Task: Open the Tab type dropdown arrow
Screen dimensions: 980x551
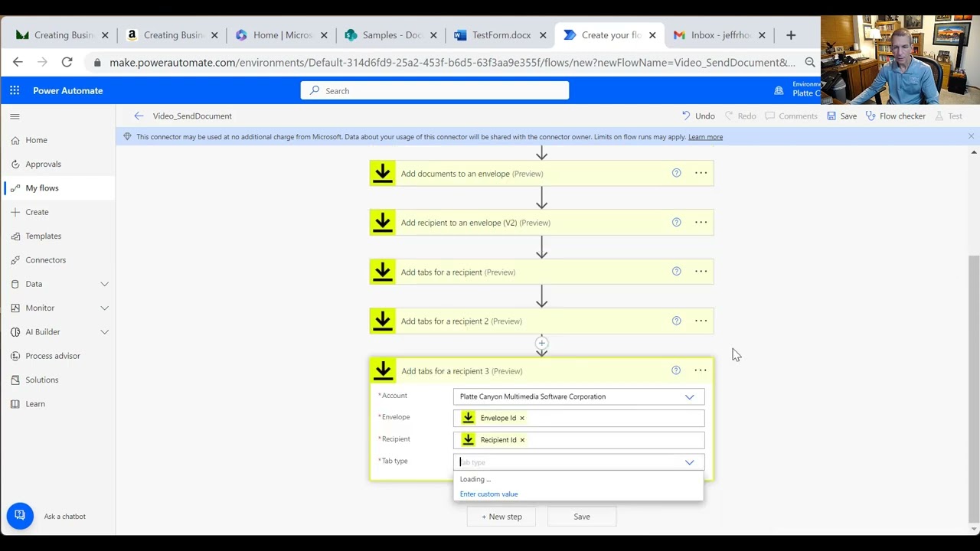Action: pyautogui.click(x=689, y=462)
